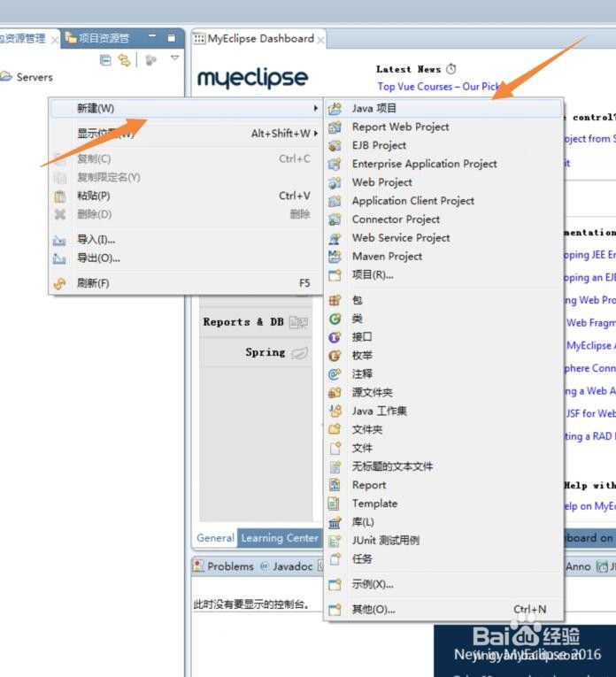Expand the Alt+Shift+W submenu arrow

coord(316,134)
